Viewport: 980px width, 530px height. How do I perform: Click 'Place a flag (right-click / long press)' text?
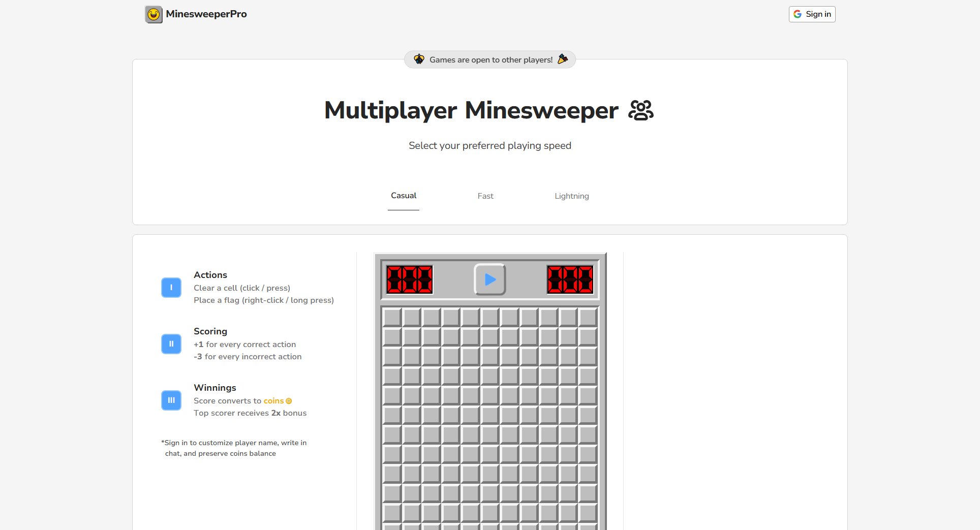[x=264, y=300]
